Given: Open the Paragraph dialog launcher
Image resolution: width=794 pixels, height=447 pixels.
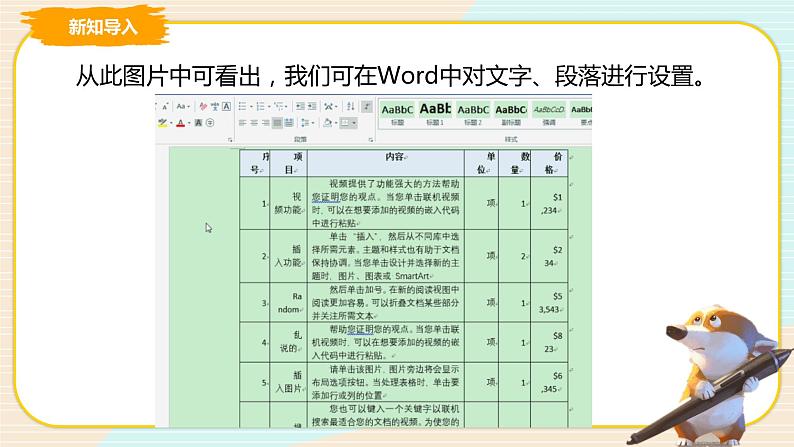Looking at the screenshot, I should [371, 140].
